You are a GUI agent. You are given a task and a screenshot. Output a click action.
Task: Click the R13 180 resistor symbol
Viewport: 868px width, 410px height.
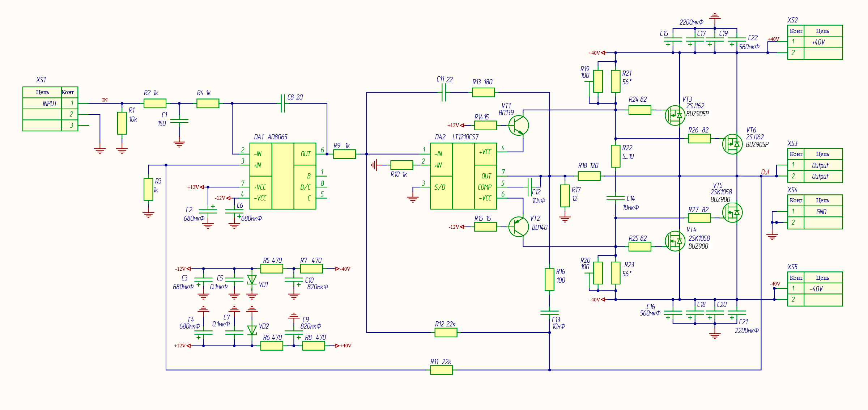(x=483, y=92)
